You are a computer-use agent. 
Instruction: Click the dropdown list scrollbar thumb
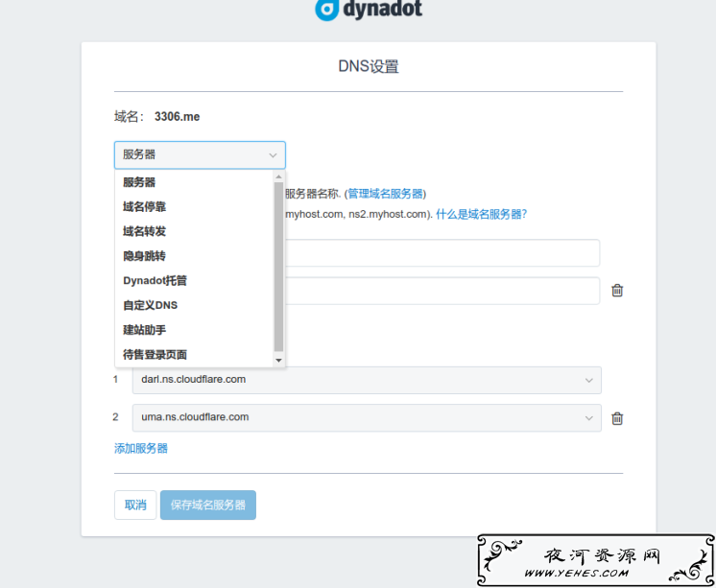(x=278, y=267)
